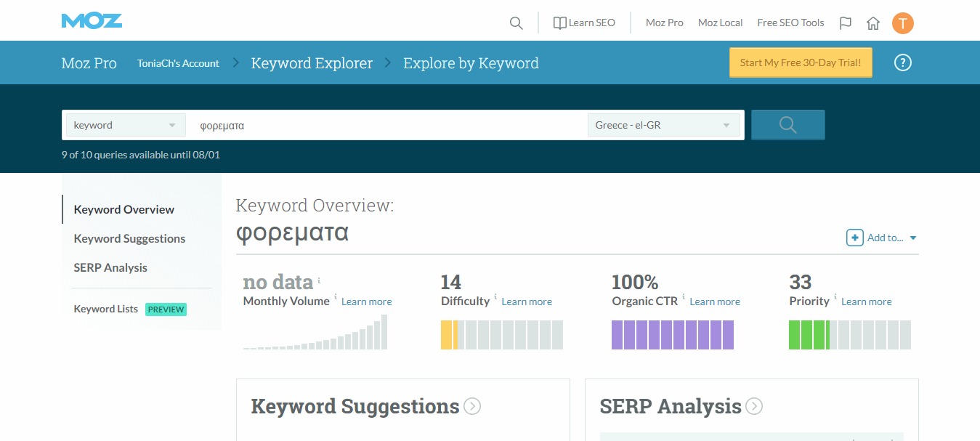
Task: Show info icon next to no data
Action: pyautogui.click(x=319, y=280)
